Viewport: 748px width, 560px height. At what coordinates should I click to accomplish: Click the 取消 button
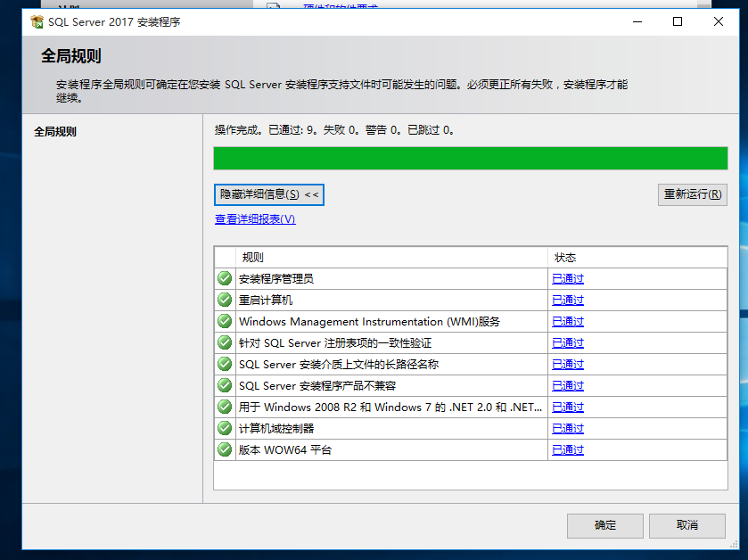(x=687, y=525)
